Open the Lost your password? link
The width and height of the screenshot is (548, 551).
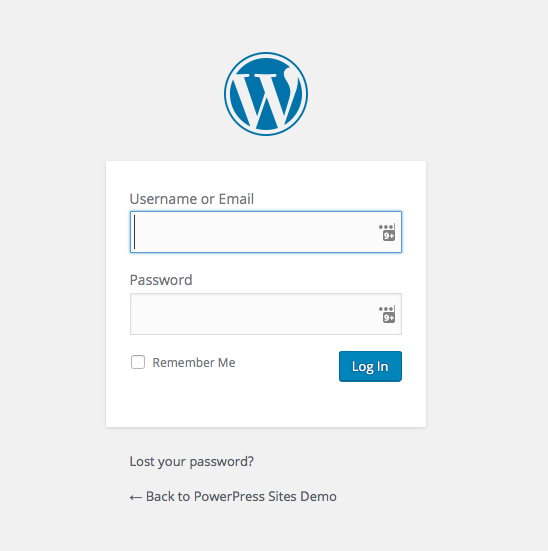click(x=192, y=461)
